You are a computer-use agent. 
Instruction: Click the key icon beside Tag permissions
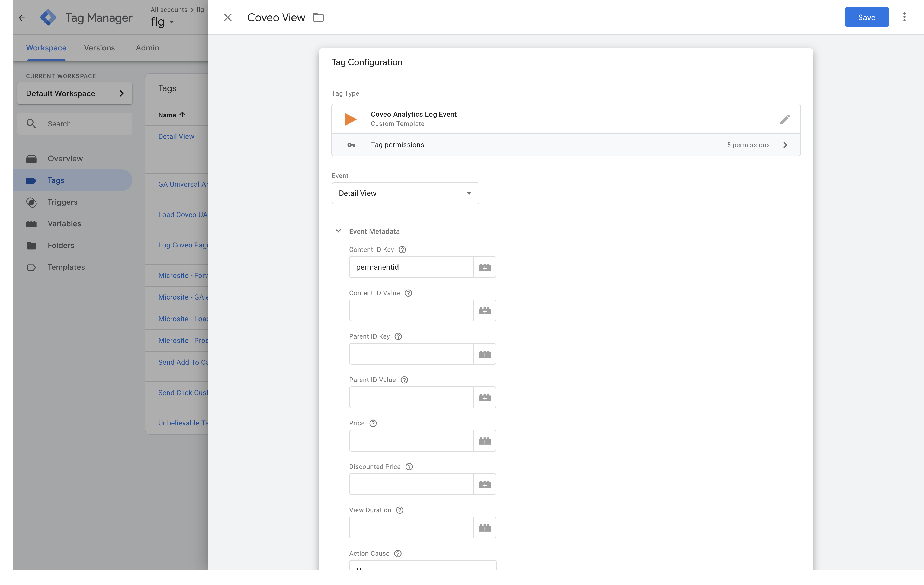(x=351, y=145)
